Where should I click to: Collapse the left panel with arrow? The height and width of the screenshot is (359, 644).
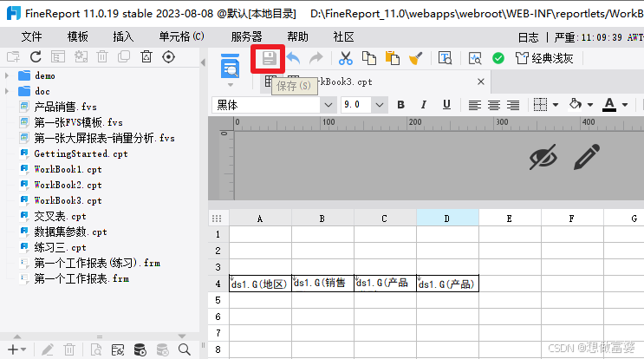tap(203, 62)
